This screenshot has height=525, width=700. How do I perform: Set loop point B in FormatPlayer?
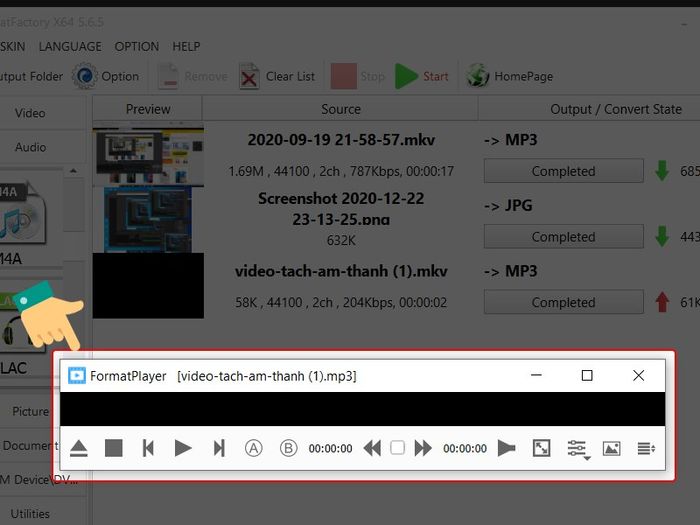(x=288, y=448)
